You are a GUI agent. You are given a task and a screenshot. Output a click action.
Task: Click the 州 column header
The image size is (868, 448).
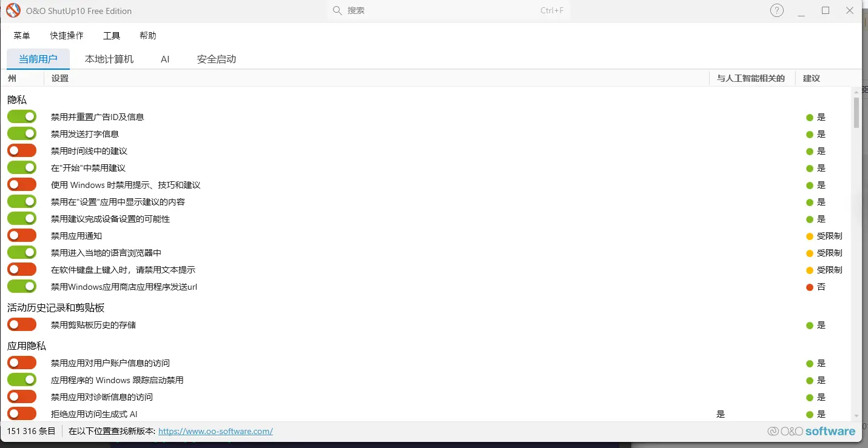(x=12, y=78)
